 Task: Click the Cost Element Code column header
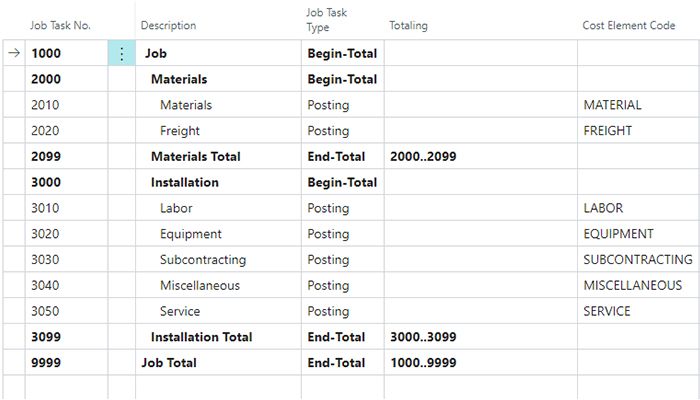click(629, 25)
